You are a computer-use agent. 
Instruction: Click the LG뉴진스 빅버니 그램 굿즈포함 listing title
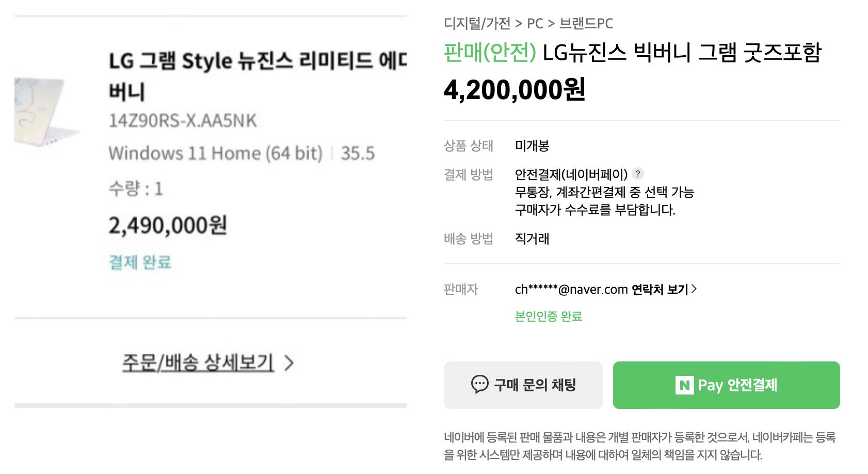point(681,53)
